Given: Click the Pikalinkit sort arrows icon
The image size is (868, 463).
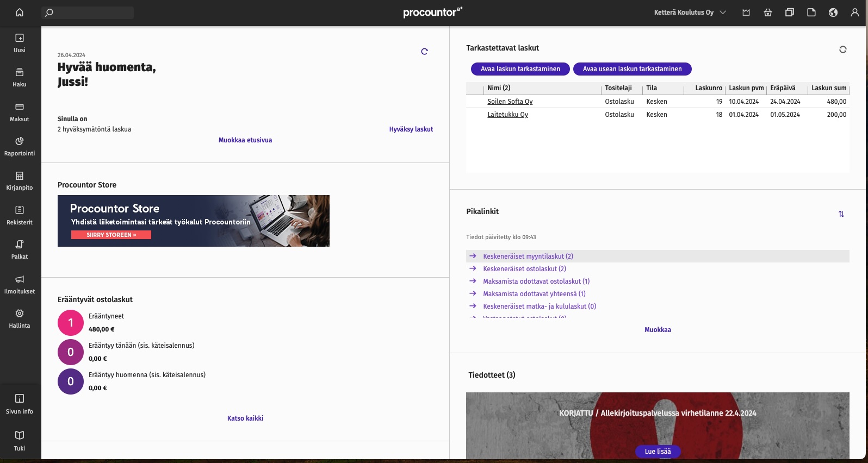Looking at the screenshot, I should 841,214.
